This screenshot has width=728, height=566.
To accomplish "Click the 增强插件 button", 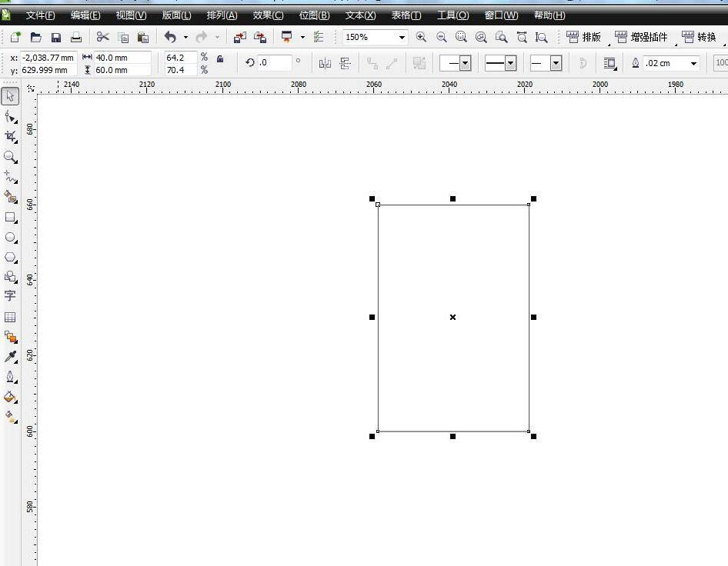I will click(x=642, y=37).
